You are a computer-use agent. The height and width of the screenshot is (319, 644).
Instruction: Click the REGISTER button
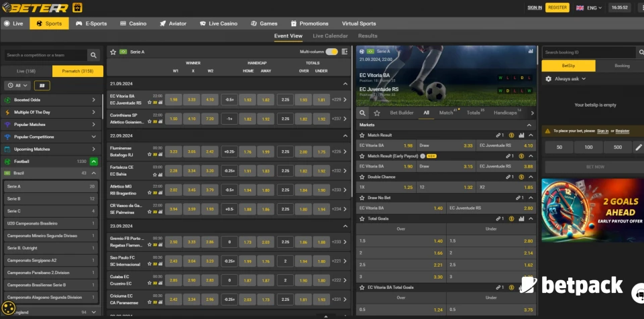(x=557, y=7)
